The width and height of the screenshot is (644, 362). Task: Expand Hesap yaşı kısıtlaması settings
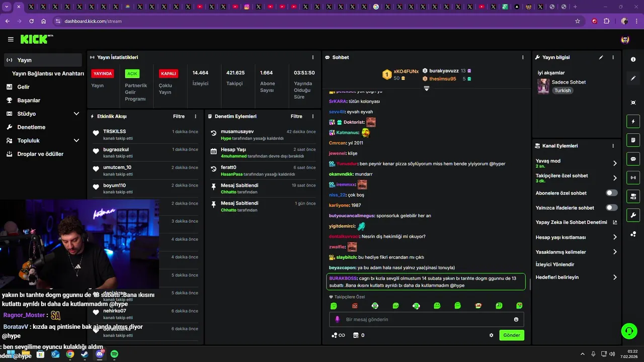(x=577, y=237)
